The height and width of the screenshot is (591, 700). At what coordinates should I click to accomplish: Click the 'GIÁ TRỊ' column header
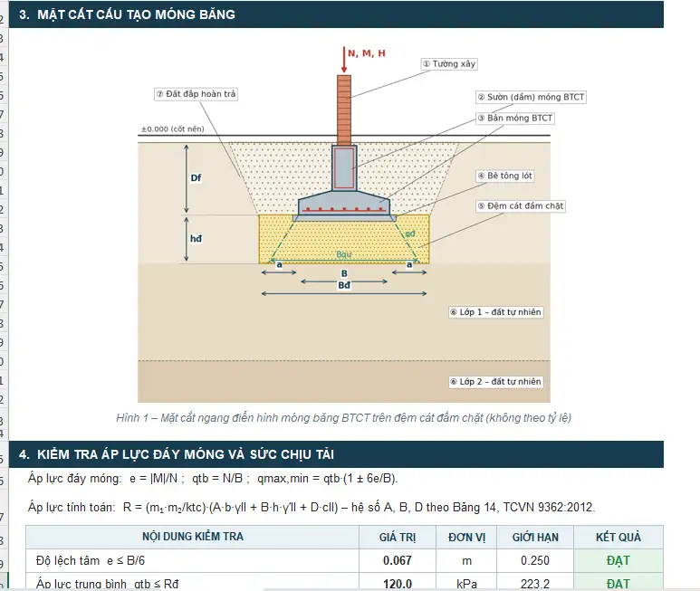[398, 537]
